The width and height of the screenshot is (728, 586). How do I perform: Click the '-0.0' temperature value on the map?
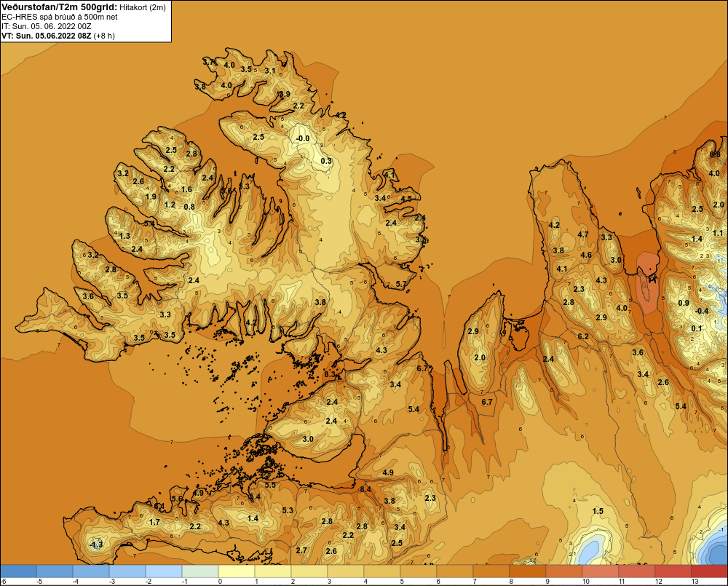(x=303, y=138)
